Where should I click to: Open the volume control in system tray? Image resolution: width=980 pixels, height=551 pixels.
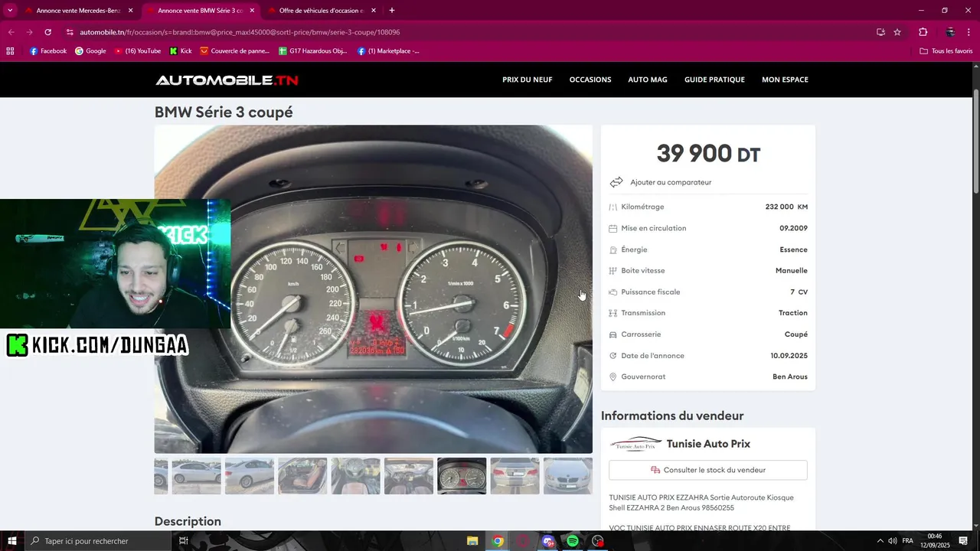pyautogui.click(x=893, y=541)
